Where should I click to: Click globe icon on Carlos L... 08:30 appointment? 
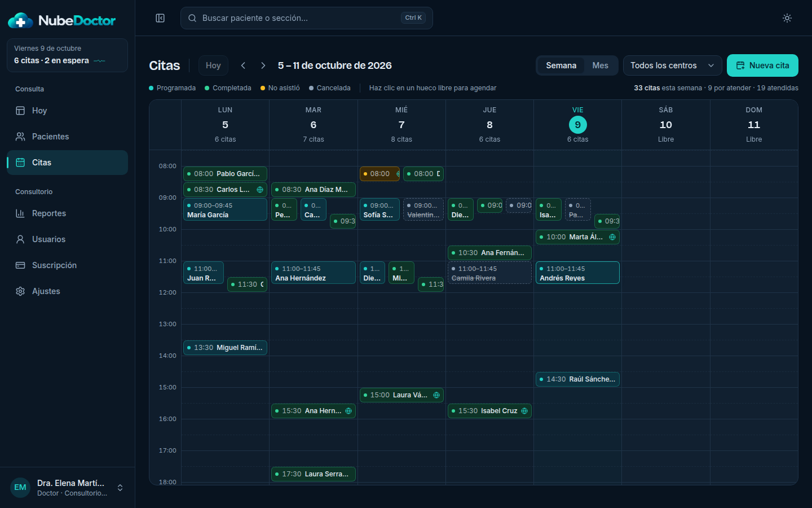(x=260, y=190)
